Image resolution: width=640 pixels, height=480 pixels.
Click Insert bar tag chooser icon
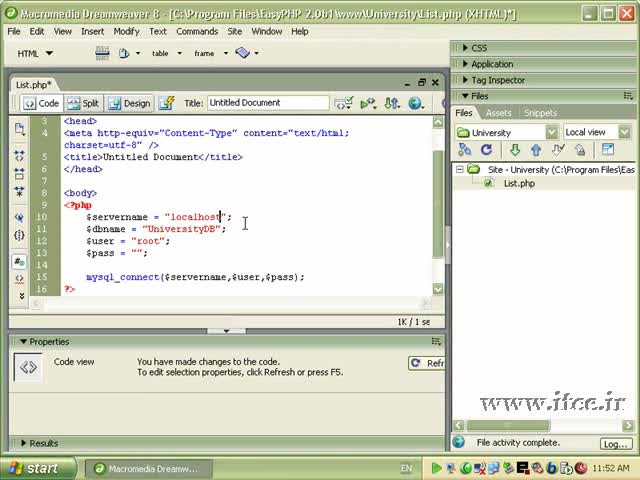coord(243,53)
